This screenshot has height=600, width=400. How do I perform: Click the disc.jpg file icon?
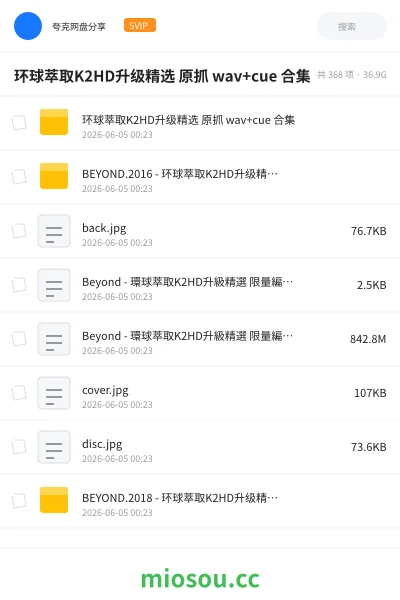coord(54,447)
